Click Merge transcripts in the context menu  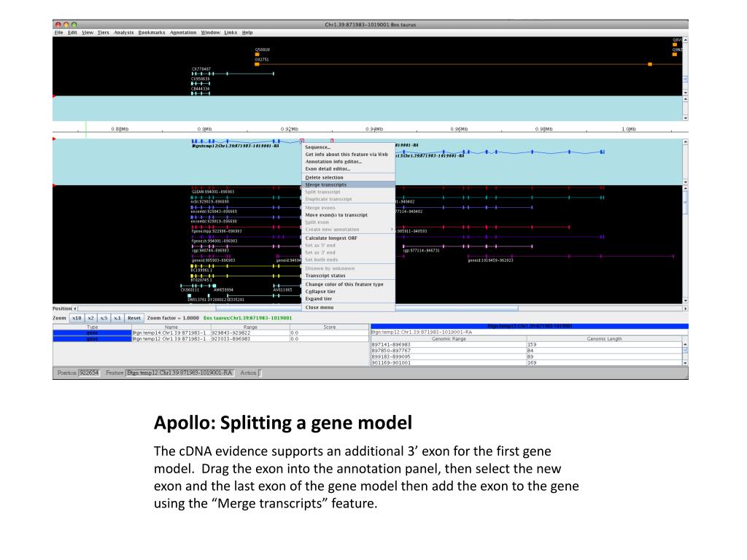tap(348, 184)
